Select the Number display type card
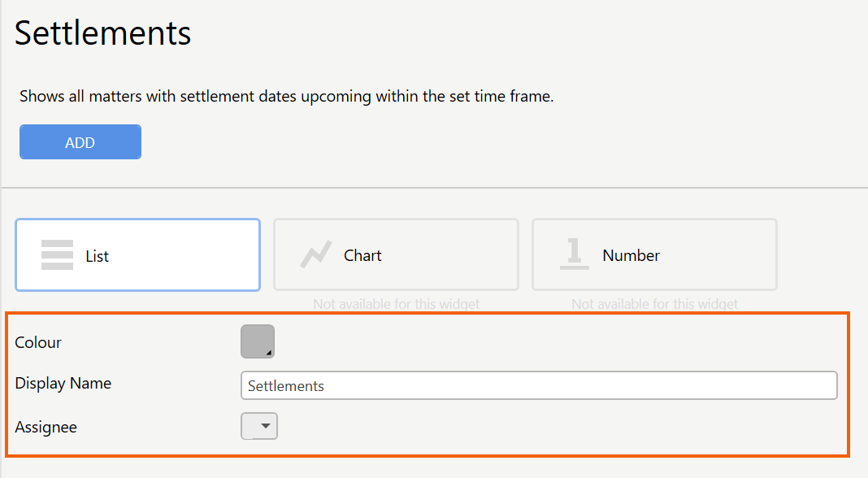This screenshot has width=868, height=478. tap(654, 254)
